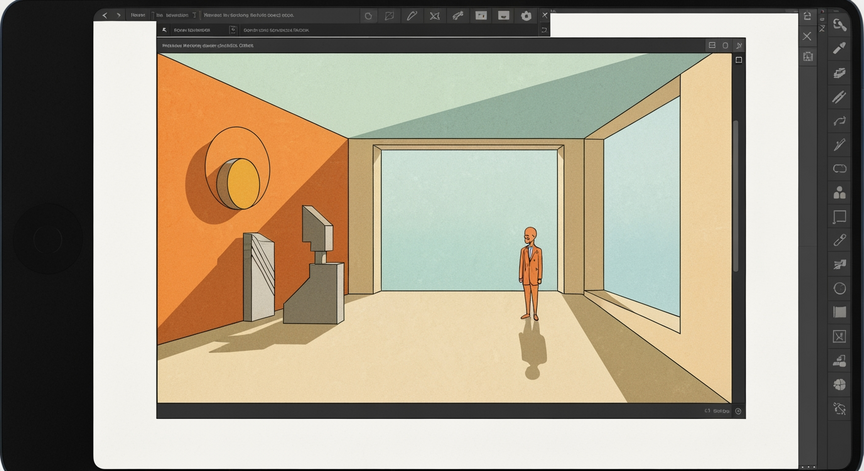
Task: Select the curved redo arrow tool
Action: click(839, 121)
